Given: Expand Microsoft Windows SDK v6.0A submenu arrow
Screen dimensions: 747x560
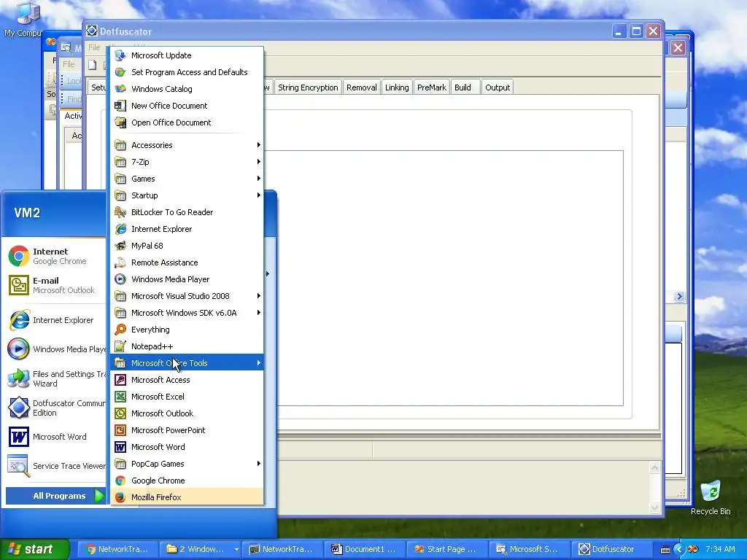Looking at the screenshot, I should tap(259, 313).
